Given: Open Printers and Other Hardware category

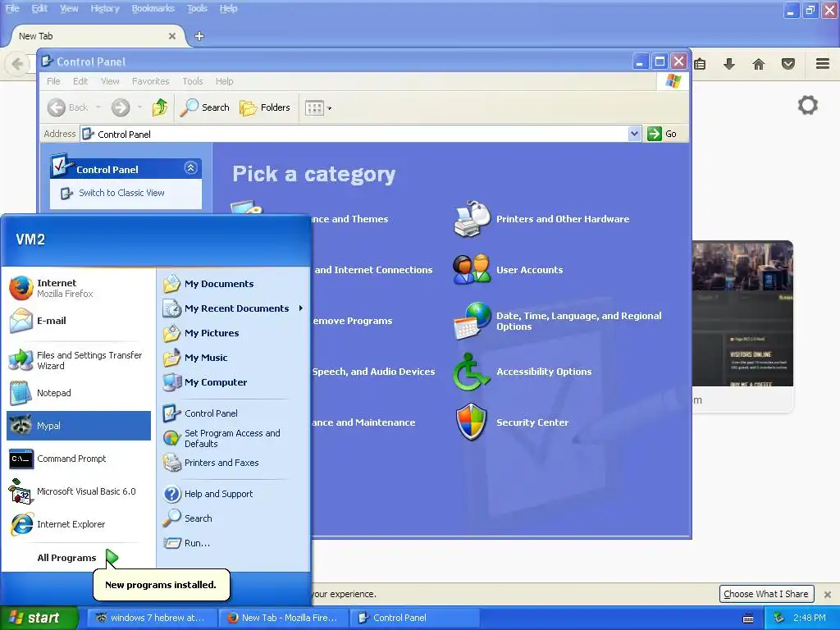Looking at the screenshot, I should coord(541,218).
